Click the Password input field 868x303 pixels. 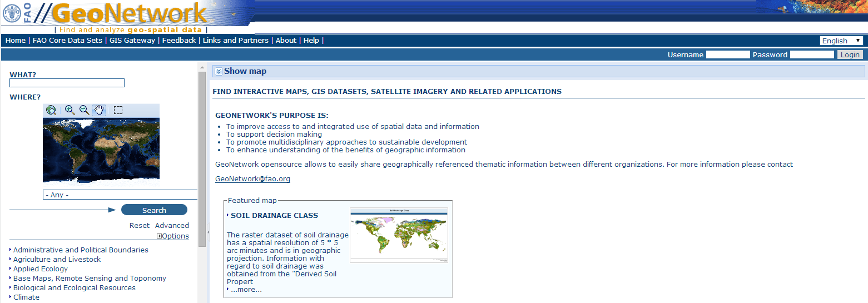point(812,54)
